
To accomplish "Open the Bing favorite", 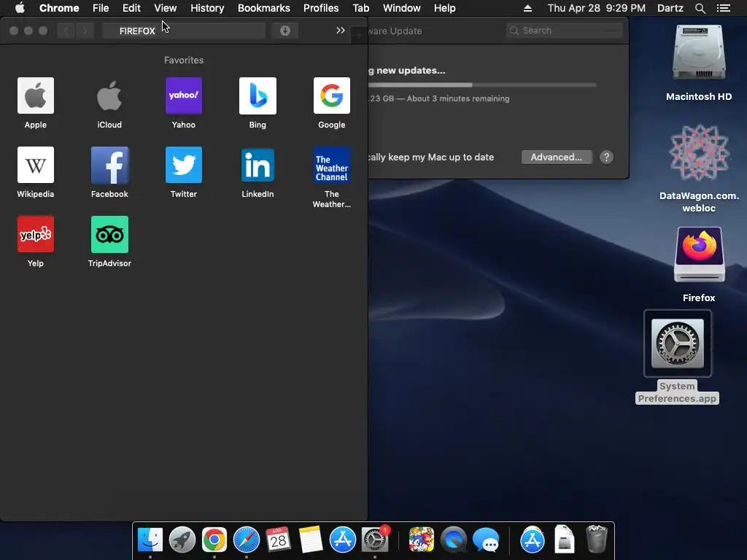I will click(258, 96).
